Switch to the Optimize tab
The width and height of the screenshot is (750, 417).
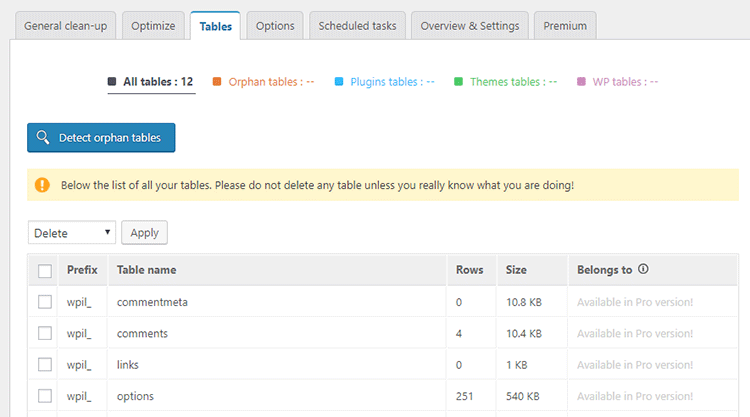pyautogui.click(x=153, y=26)
